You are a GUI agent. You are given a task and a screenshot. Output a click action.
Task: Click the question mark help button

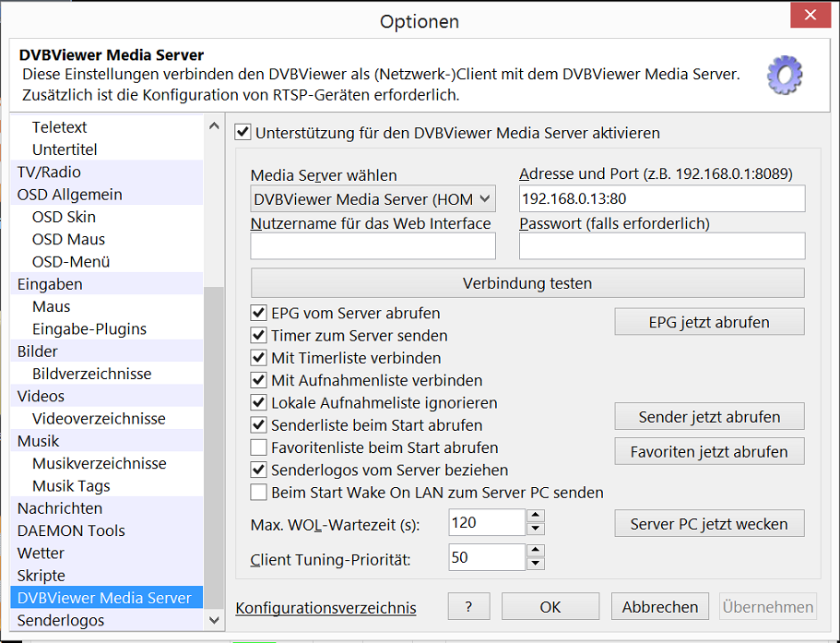point(468,606)
